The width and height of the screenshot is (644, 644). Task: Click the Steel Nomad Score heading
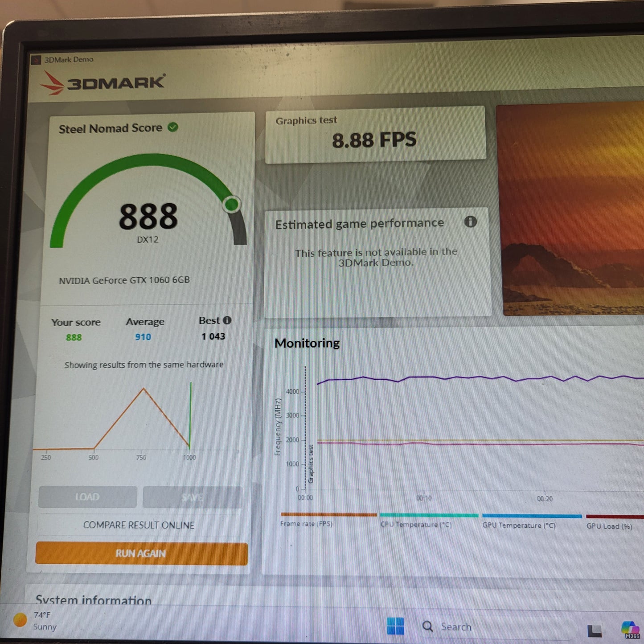coord(111,128)
